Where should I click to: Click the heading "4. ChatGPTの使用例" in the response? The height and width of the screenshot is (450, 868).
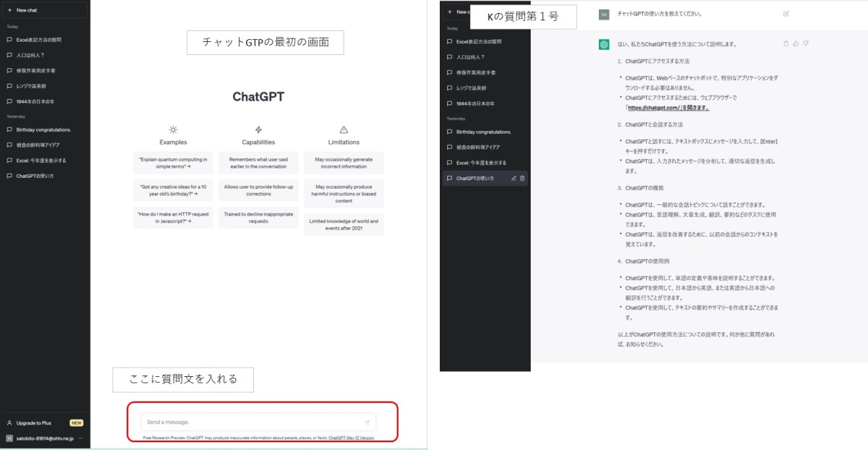click(642, 261)
